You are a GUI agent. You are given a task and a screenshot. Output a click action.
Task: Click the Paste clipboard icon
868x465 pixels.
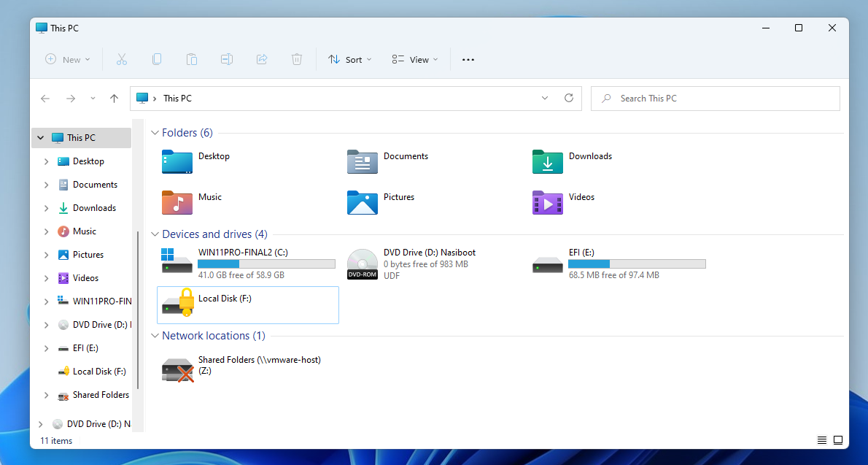pos(192,59)
